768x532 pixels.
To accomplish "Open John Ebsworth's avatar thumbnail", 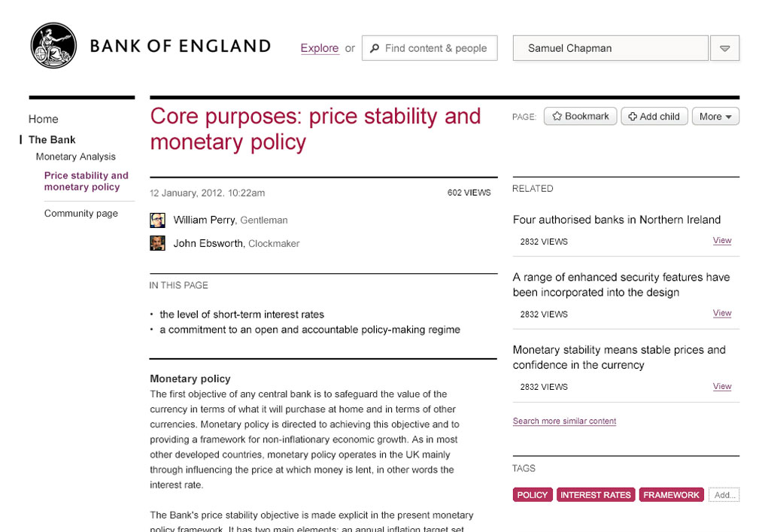I will 157,243.
